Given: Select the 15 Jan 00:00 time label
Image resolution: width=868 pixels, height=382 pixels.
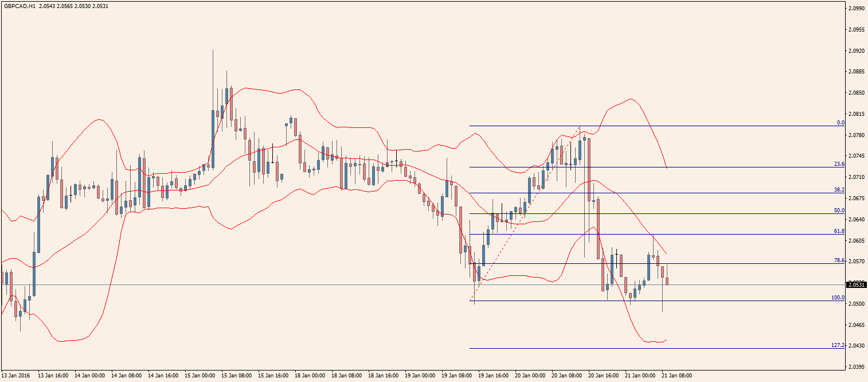Looking at the screenshot, I should coord(200,376).
